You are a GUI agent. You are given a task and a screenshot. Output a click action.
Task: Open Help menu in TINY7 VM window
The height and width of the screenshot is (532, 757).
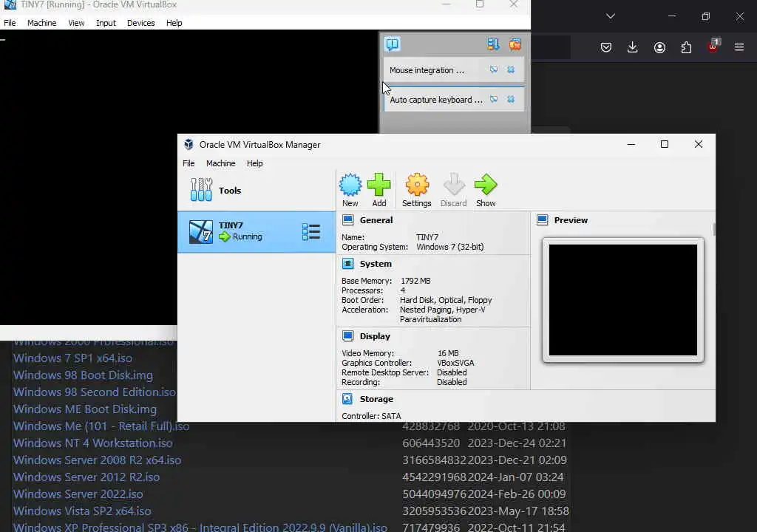click(174, 23)
